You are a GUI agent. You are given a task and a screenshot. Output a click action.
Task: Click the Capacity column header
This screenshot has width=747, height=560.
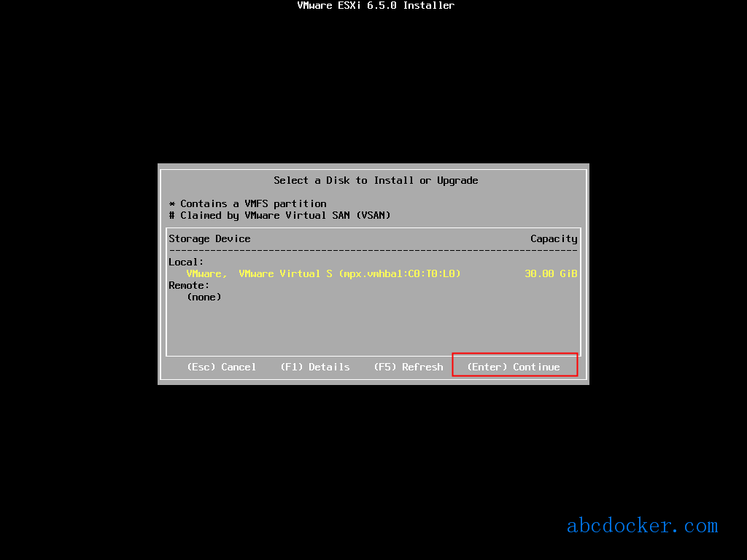point(554,238)
